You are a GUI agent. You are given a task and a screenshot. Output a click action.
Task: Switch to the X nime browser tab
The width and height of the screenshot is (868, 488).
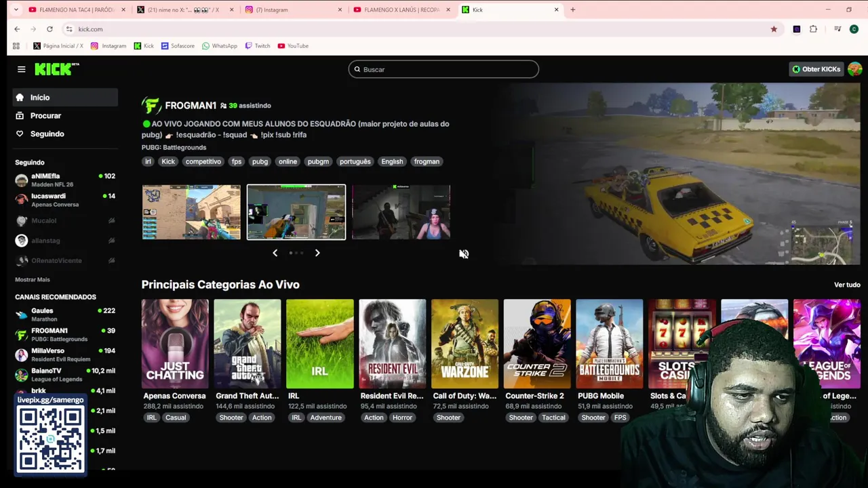pyautogui.click(x=184, y=9)
